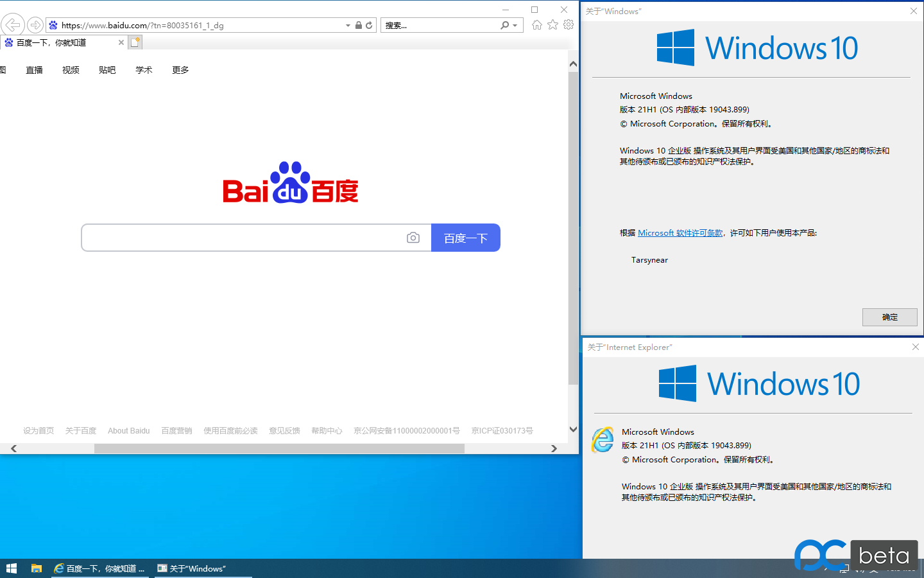Click the horizontal scrollbar left arrow
The width and height of the screenshot is (924, 578).
(x=13, y=448)
